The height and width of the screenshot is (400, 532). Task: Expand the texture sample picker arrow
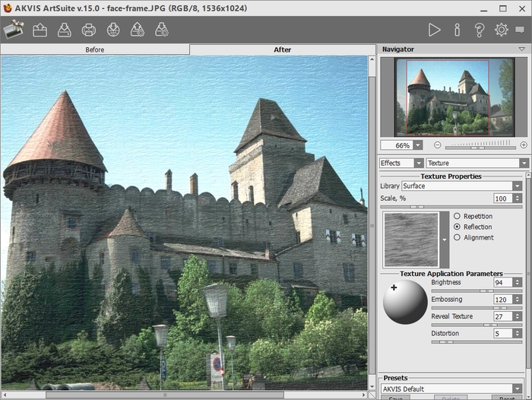[x=445, y=240]
